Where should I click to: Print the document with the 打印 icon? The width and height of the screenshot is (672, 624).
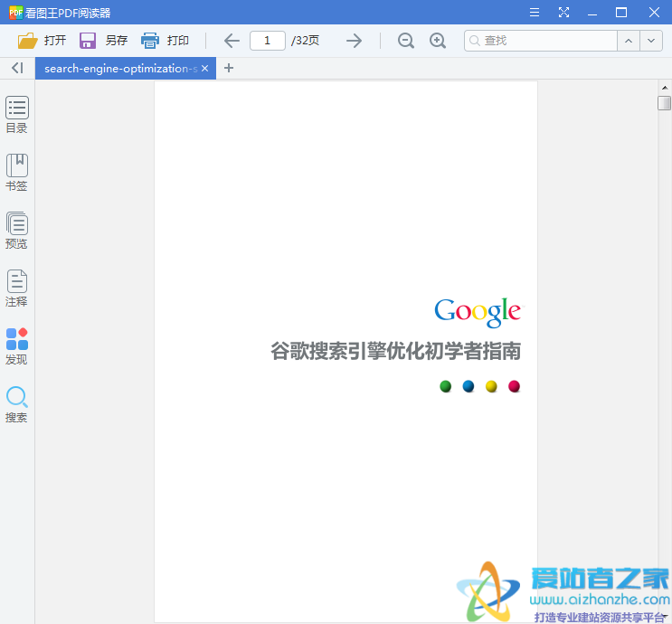pos(149,41)
